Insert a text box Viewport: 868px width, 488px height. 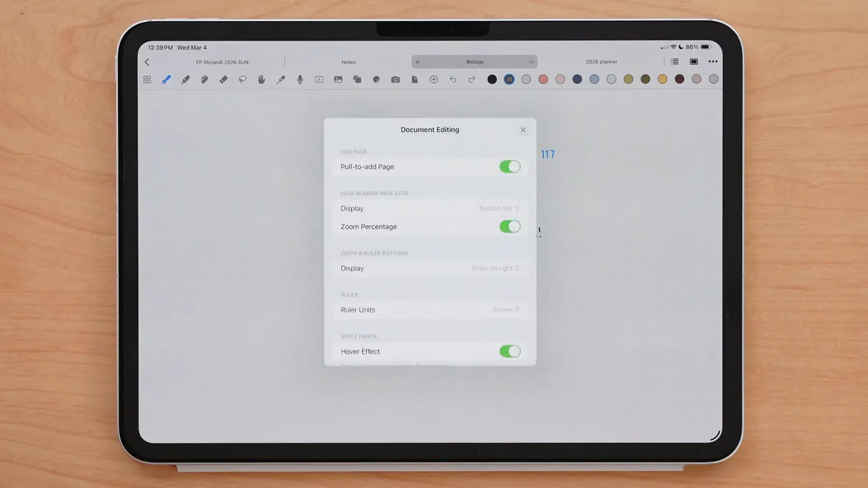319,79
